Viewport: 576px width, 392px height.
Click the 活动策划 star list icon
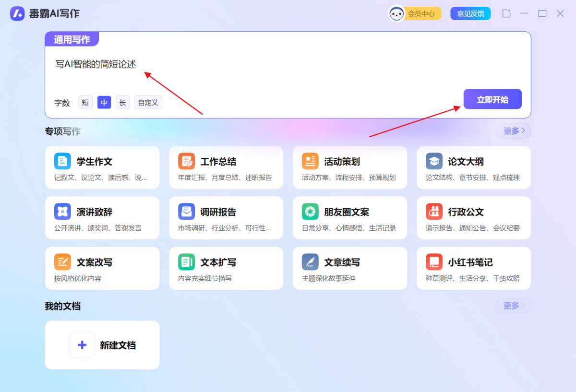310,161
